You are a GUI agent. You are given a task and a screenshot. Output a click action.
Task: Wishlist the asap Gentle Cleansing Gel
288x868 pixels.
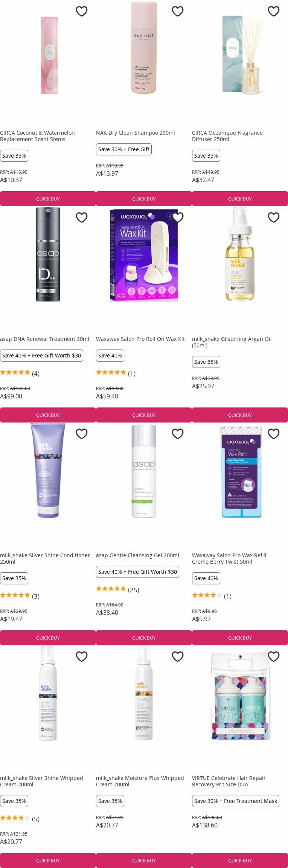tap(178, 434)
